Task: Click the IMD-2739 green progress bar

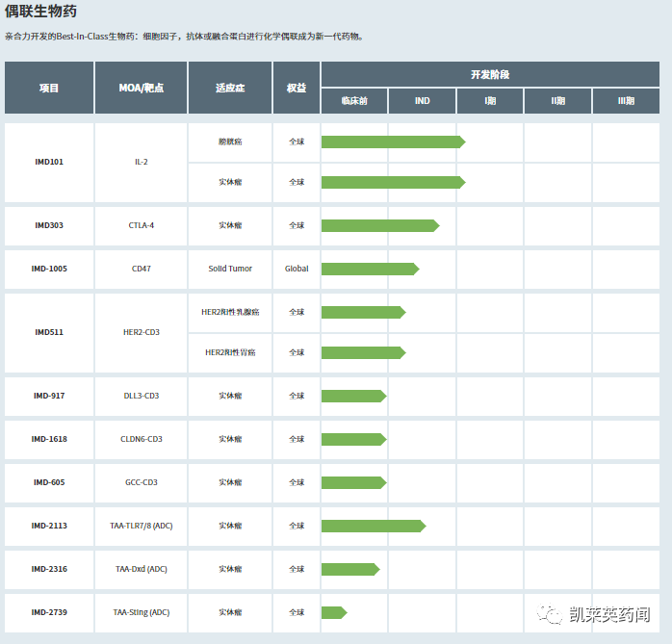Action: pos(333,612)
